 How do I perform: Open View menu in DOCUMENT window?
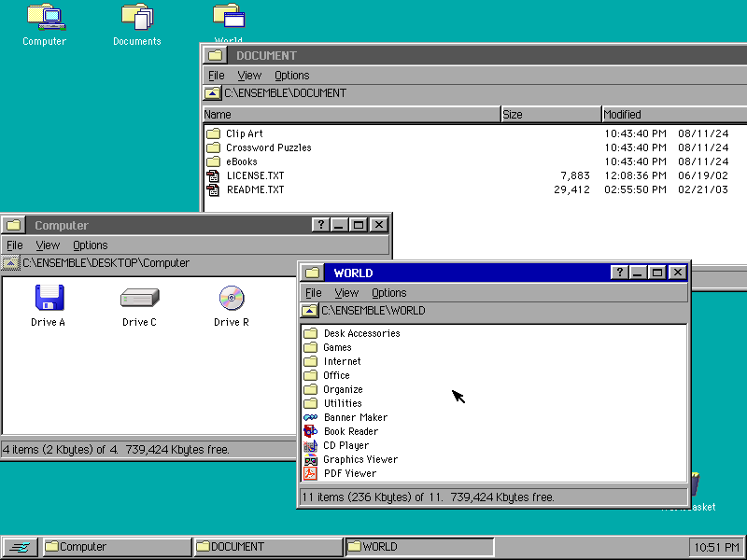point(249,76)
